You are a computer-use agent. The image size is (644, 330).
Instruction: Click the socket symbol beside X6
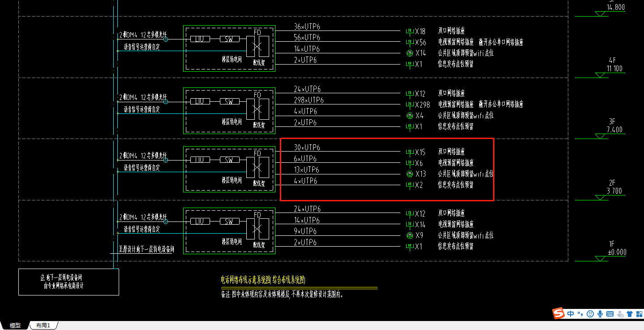point(409,163)
